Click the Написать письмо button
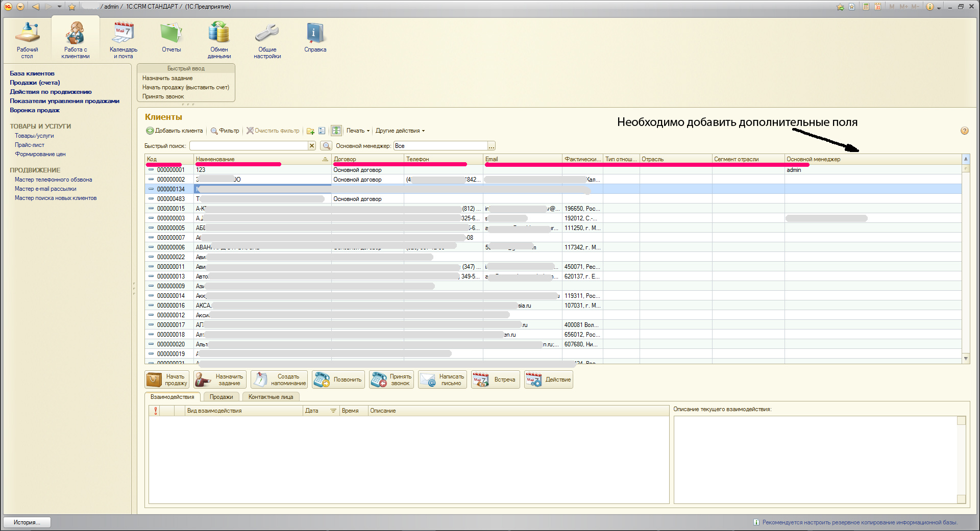 pos(443,380)
